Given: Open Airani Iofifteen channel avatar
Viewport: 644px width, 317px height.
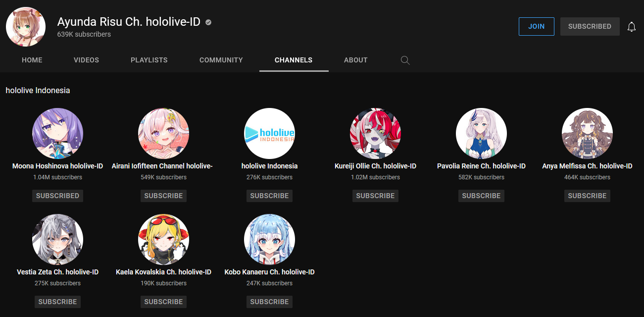Looking at the screenshot, I should point(163,134).
